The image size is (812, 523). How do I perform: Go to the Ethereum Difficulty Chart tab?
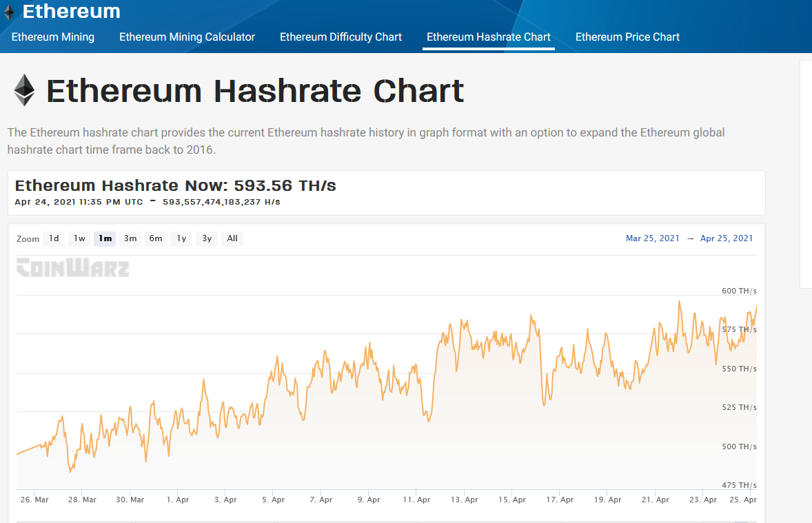pos(341,37)
